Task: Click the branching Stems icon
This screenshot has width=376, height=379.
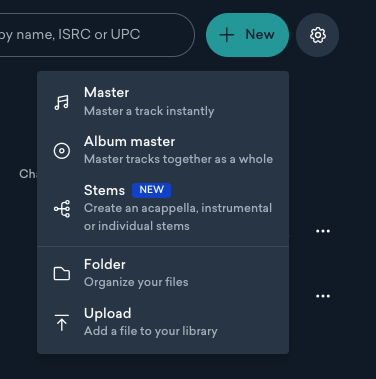Action: (62, 209)
